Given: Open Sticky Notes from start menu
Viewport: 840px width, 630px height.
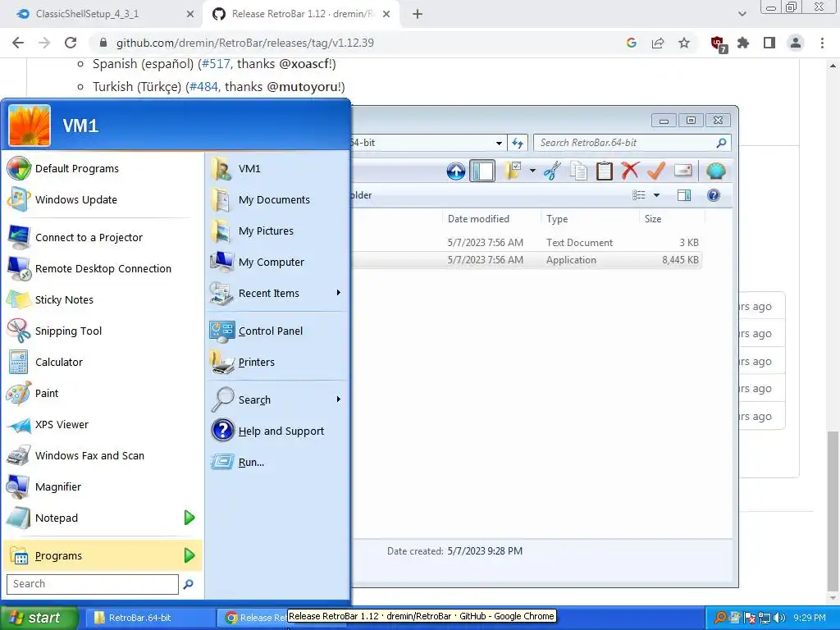Looking at the screenshot, I should 102,299.
